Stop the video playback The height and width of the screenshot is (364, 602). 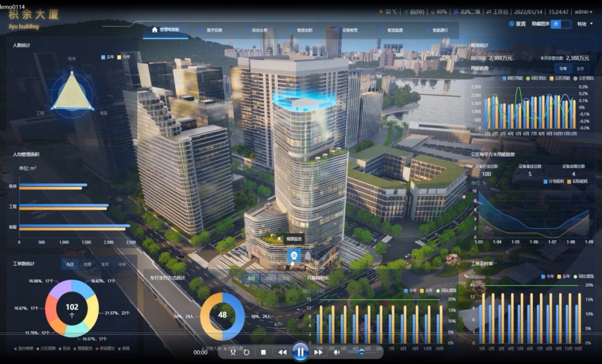click(263, 352)
